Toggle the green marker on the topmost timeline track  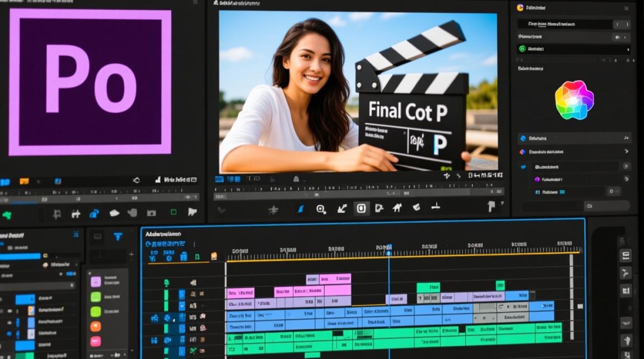point(166,283)
